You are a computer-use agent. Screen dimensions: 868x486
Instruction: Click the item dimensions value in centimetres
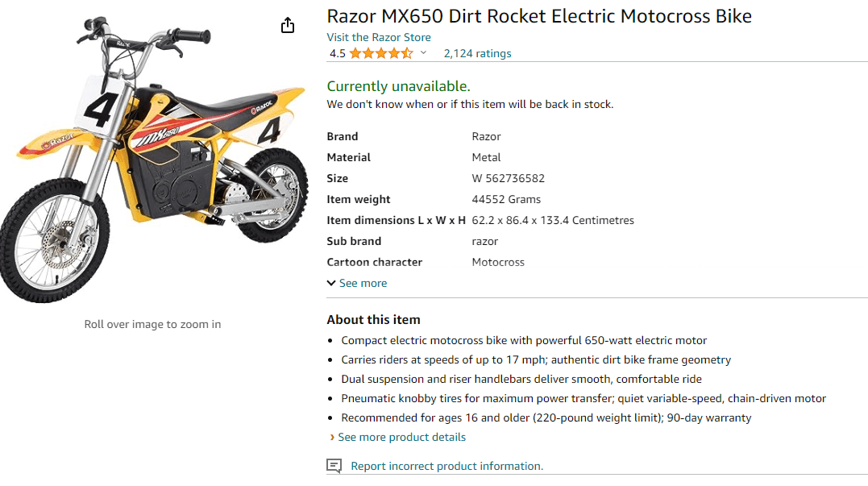click(x=553, y=220)
